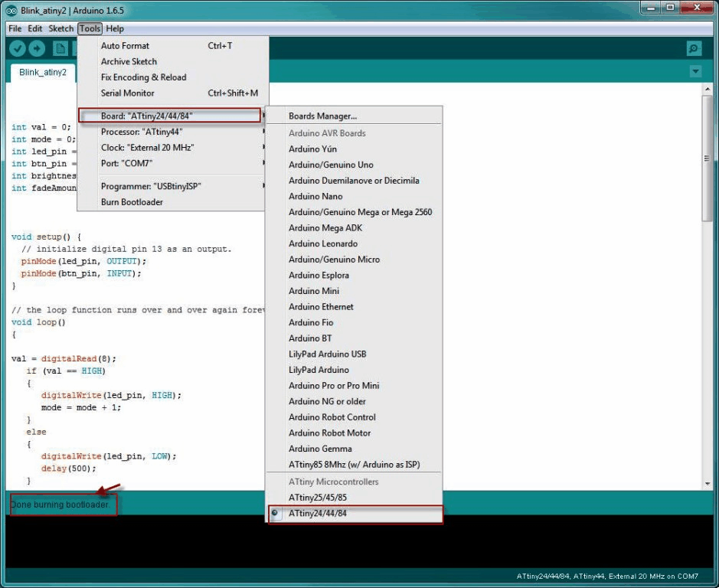This screenshot has height=588, width=719.
Task: Click code line 'digitalWrite(led_pin, LOW);'
Action: click(109, 456)
